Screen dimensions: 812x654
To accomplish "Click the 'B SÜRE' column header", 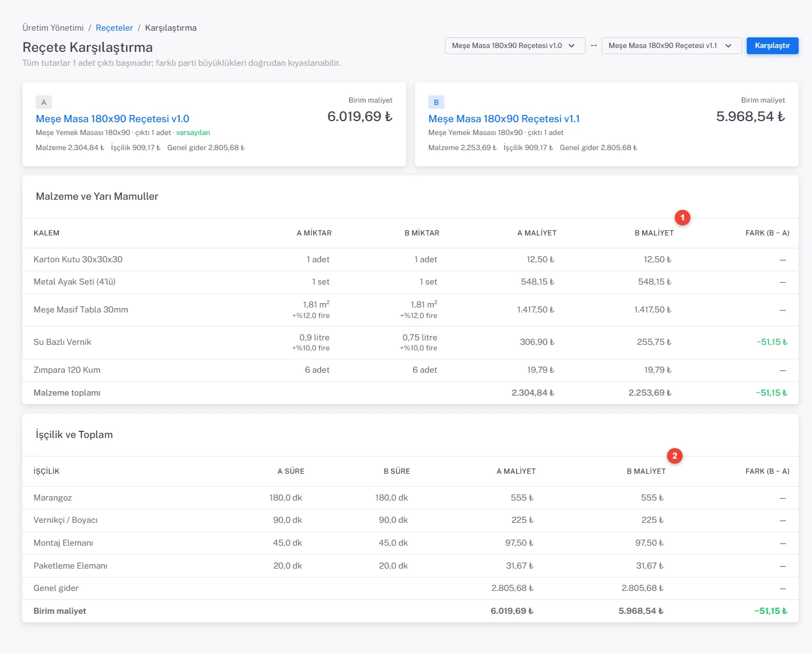I will pos(397,472).
